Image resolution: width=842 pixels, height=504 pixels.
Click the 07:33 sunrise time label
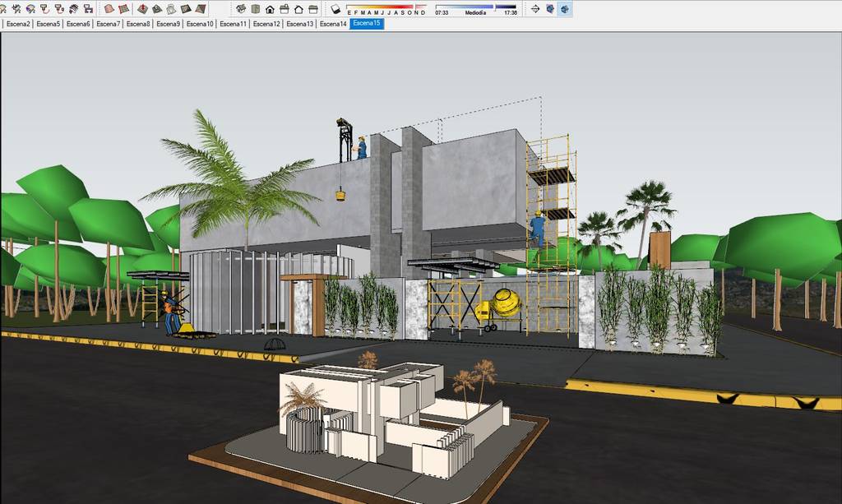[x=440, y=11]
